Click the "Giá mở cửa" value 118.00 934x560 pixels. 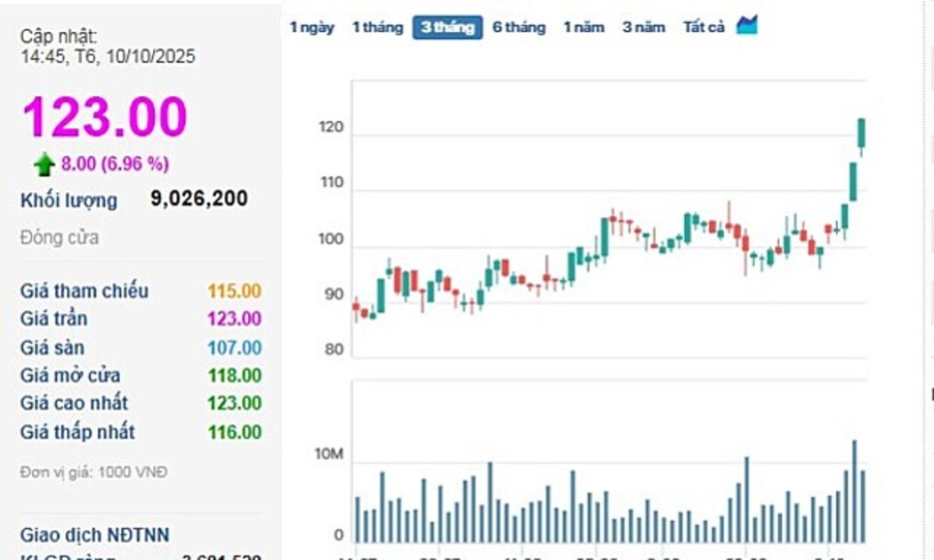point(234,376)
